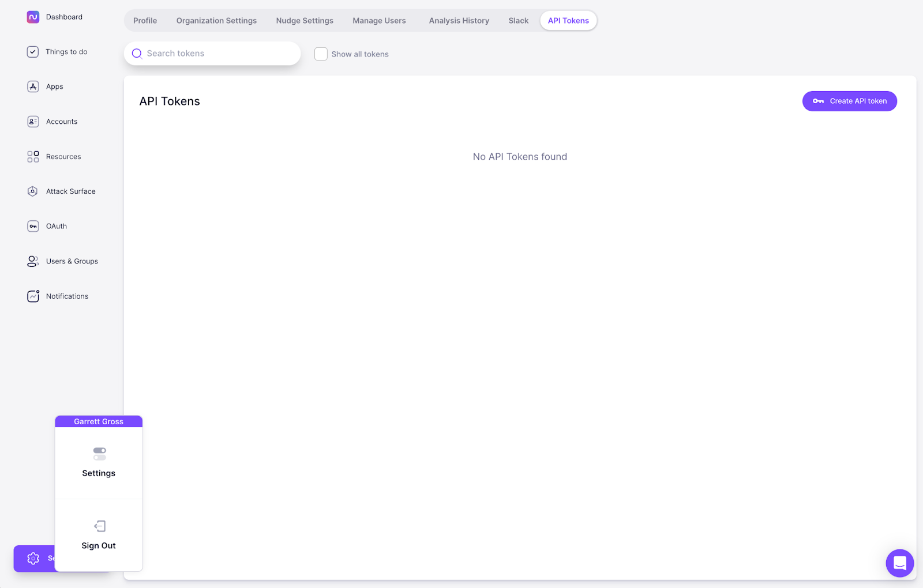This screenshot has width=923, height=588.
Task: Open Attack Surface hexagon icon
Action: tap(33, 191)
